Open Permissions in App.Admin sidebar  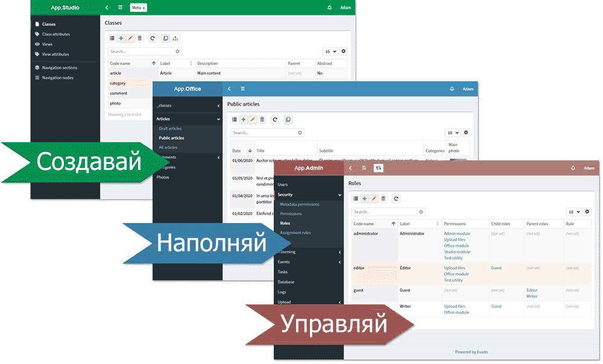coord(291,214)
